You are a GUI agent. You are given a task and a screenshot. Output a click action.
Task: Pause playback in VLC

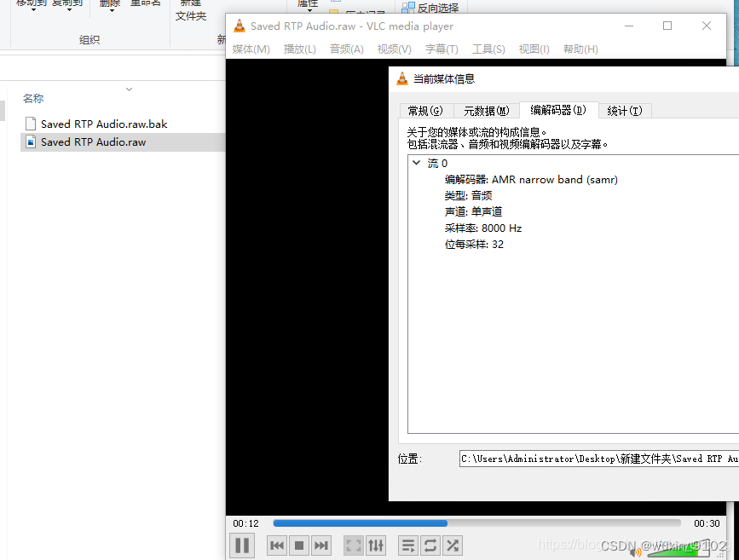242,546
